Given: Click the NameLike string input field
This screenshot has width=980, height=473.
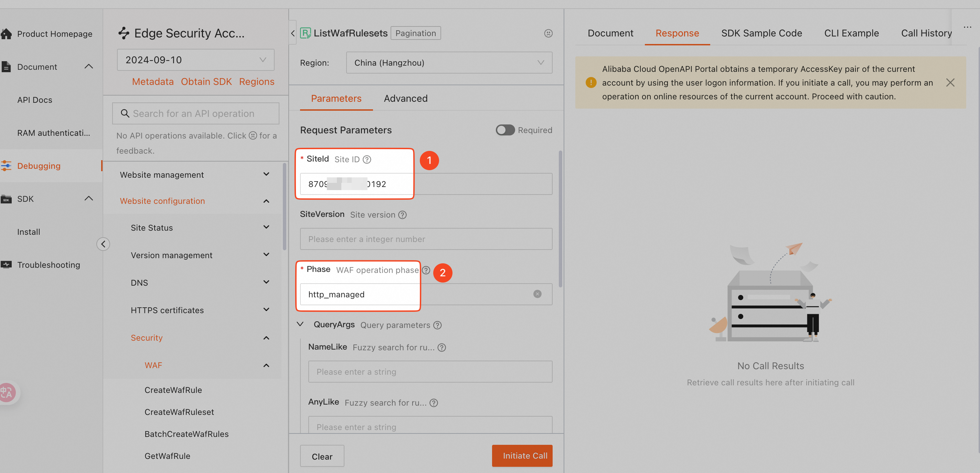Looking at the screenshot, I should (x=430, y=372).
